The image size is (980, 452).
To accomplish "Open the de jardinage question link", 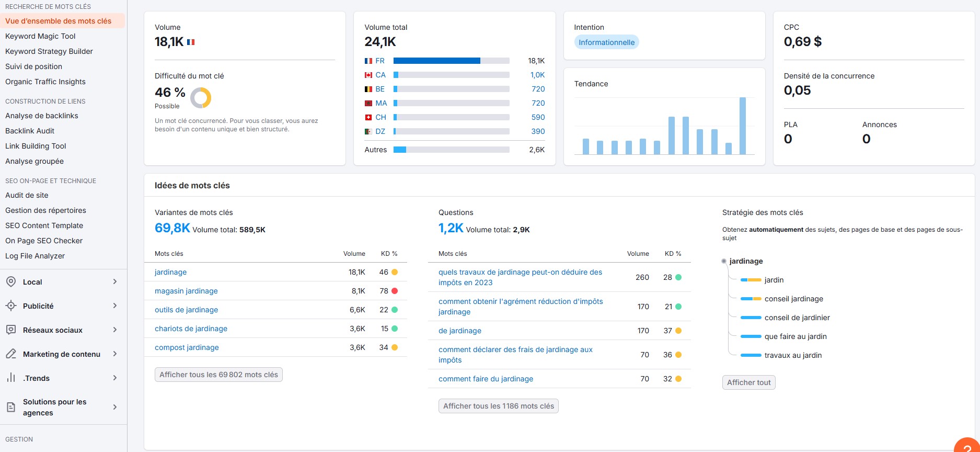I will (460, 331).
